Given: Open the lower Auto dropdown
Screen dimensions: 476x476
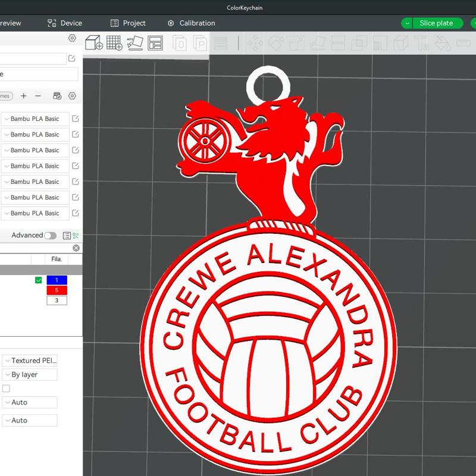Looking at the screenshot, I should click(30, 421).
